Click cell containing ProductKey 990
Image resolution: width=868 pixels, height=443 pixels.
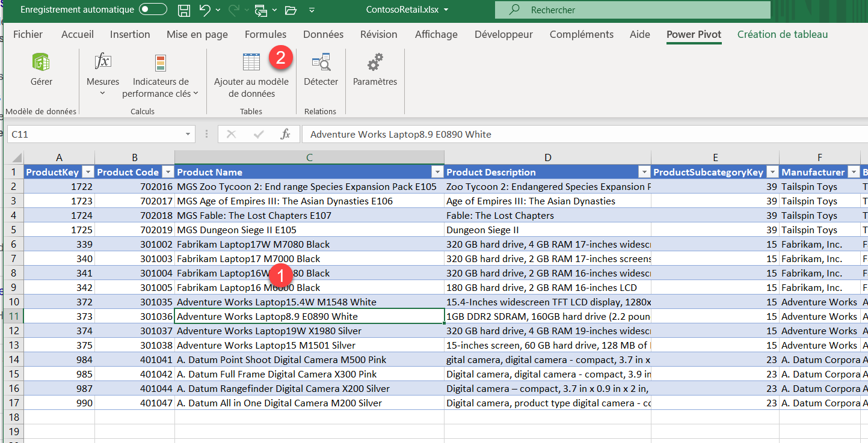tap(59, 403)
